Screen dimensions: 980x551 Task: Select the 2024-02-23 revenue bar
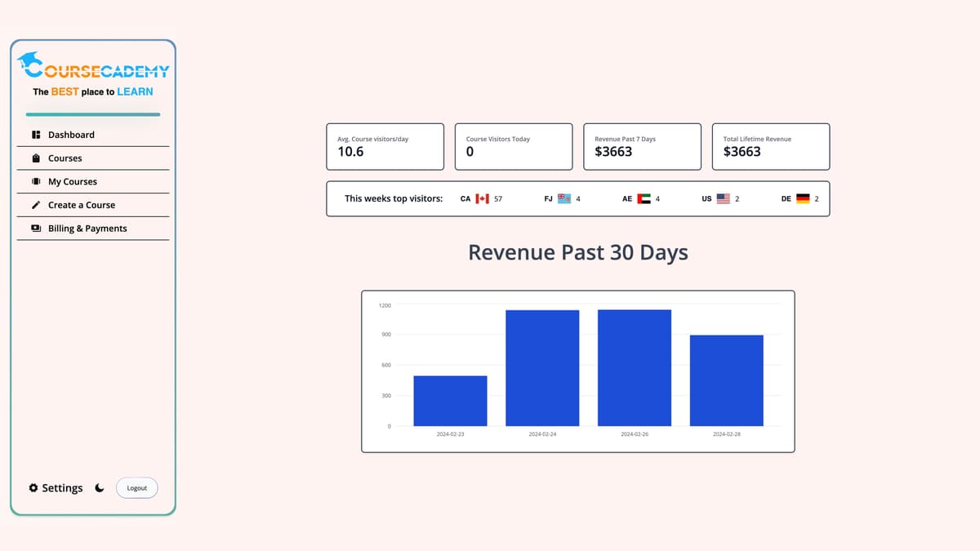click(450, 401)
